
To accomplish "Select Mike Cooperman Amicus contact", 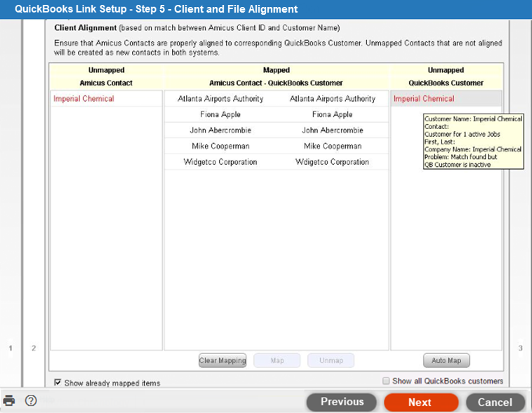I will click(220, 146).
